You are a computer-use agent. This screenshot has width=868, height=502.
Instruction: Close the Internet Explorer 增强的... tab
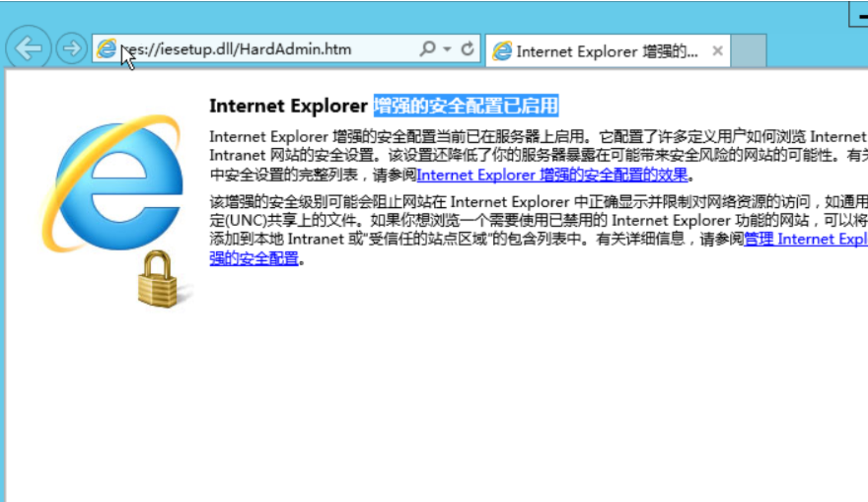pyautogui.click(x=717, y=51)
